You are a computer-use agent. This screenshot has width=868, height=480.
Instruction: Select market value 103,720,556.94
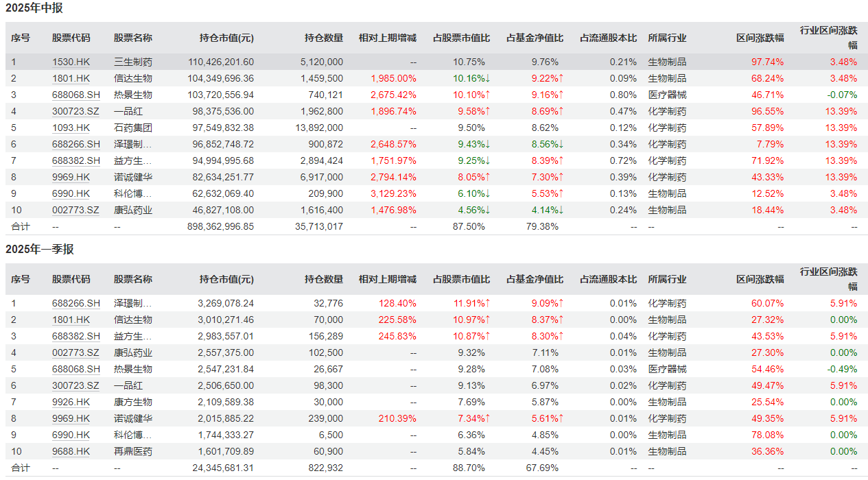pyautogui.click(x=221, y=95)
